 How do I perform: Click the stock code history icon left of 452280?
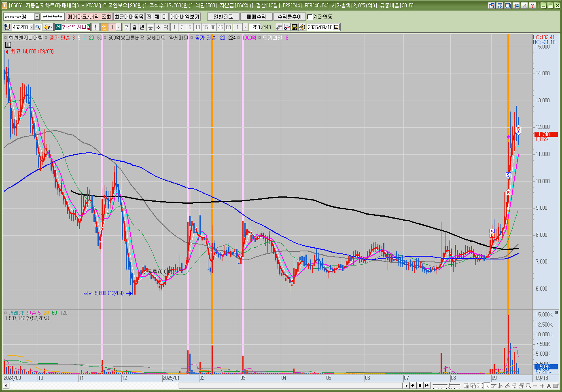(7, 27)
